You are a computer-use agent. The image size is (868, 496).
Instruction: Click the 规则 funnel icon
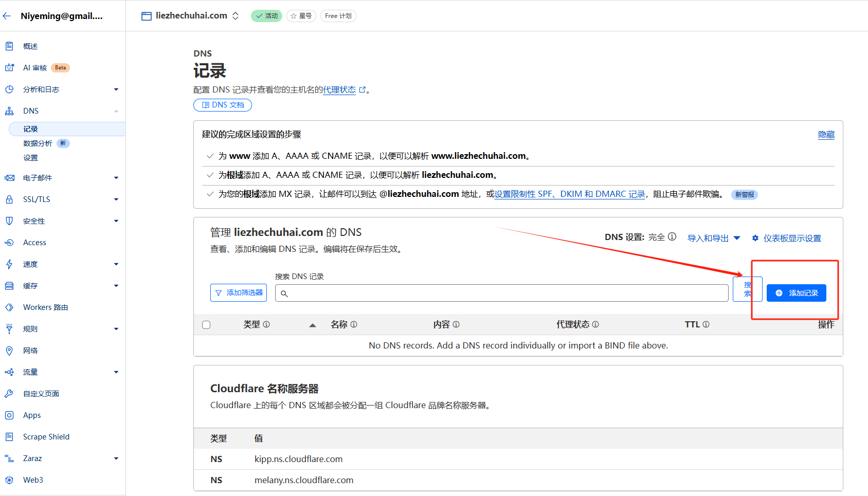9,329
